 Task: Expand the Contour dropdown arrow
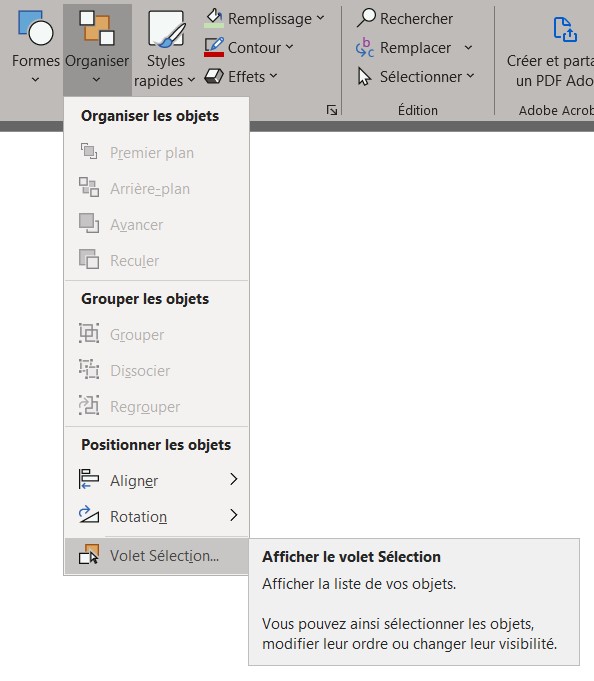pyautogui.click(x=289, y=47)
